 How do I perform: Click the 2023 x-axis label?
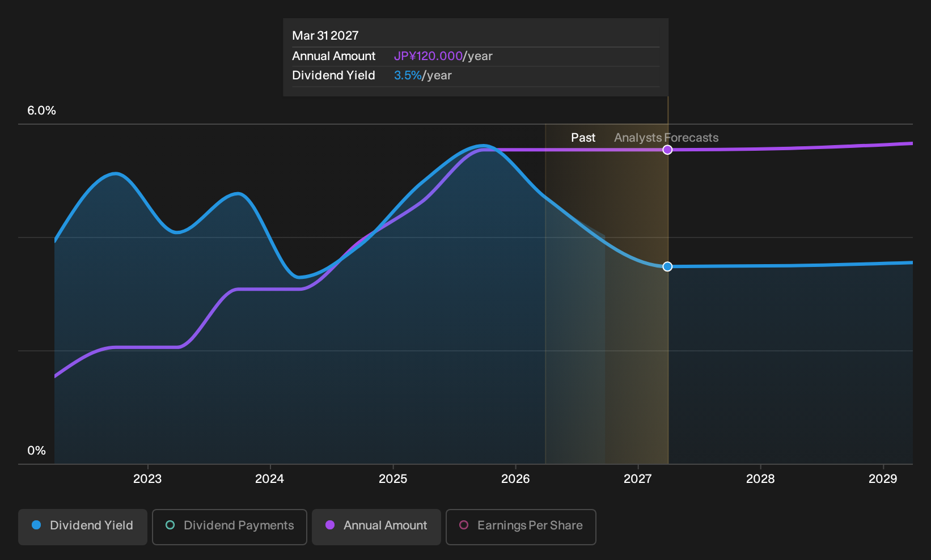coord(147,479)
